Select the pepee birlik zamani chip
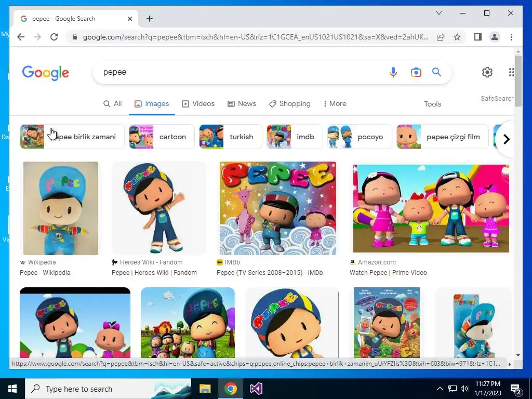The image size is (532, 399). 72,137
